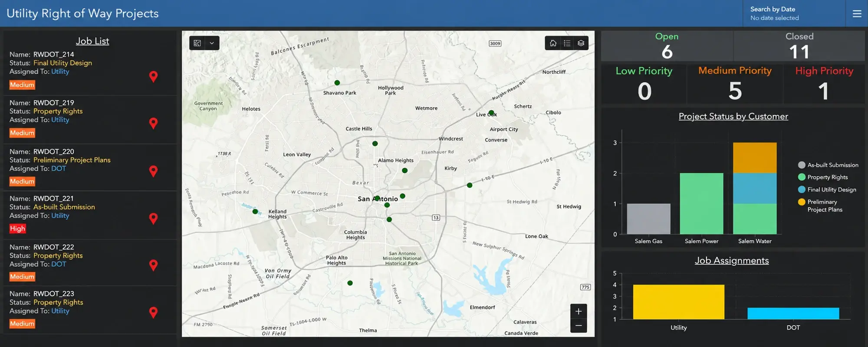
Task: Toggle As-built Submission legend item
Action: pos(828,165)
